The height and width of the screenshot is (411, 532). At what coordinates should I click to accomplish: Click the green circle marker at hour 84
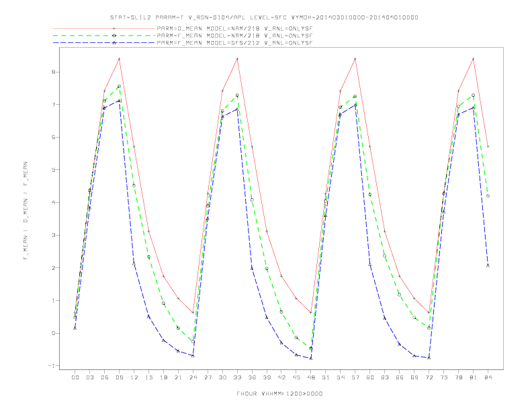point(488,196)
